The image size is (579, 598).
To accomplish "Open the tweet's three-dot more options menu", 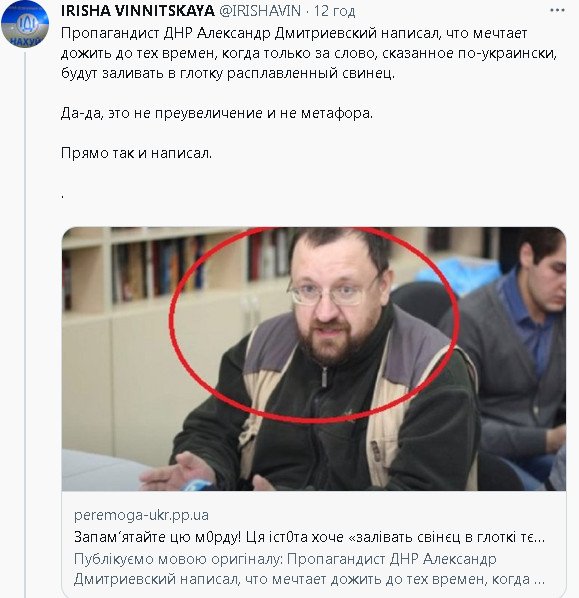I will 557,11.
